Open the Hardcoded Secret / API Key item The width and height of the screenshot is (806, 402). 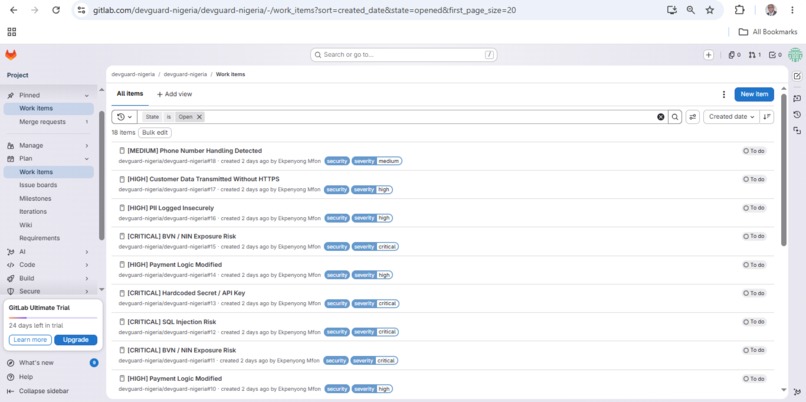186,293
